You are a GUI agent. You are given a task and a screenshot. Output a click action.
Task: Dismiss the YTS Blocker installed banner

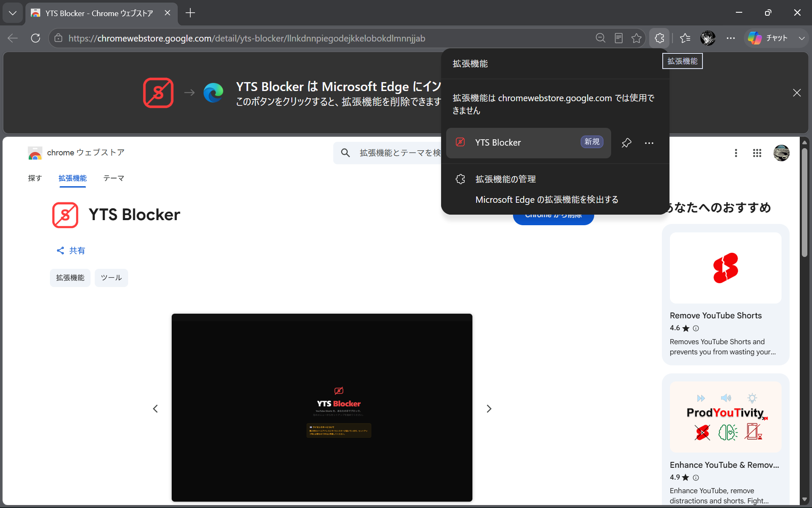(x=797, y=93)
